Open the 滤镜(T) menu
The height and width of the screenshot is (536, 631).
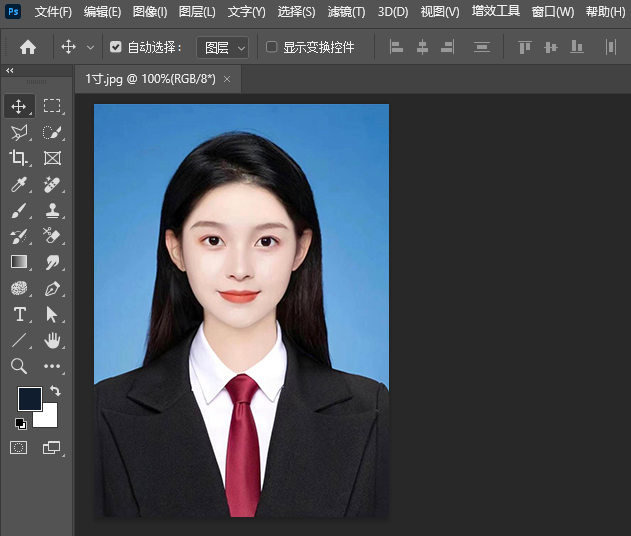[346, 12]
